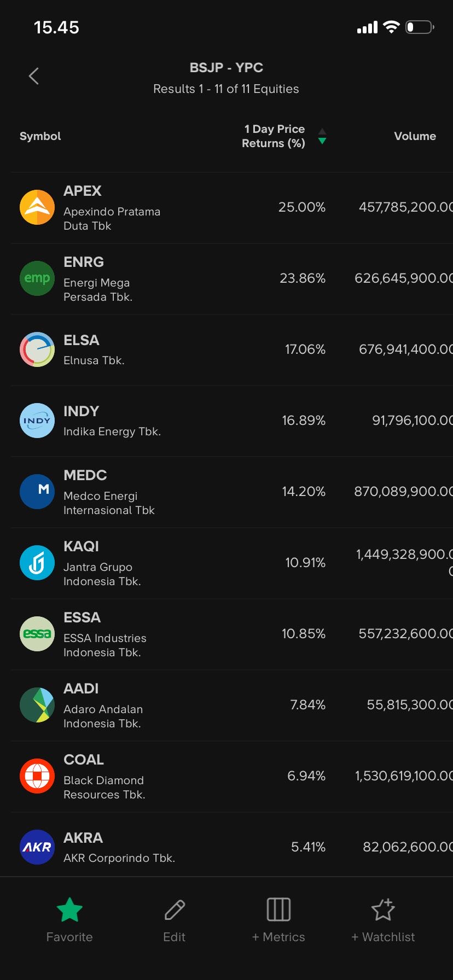
Task: Tap the KAQI cyan logo icon
Action: 37,563
